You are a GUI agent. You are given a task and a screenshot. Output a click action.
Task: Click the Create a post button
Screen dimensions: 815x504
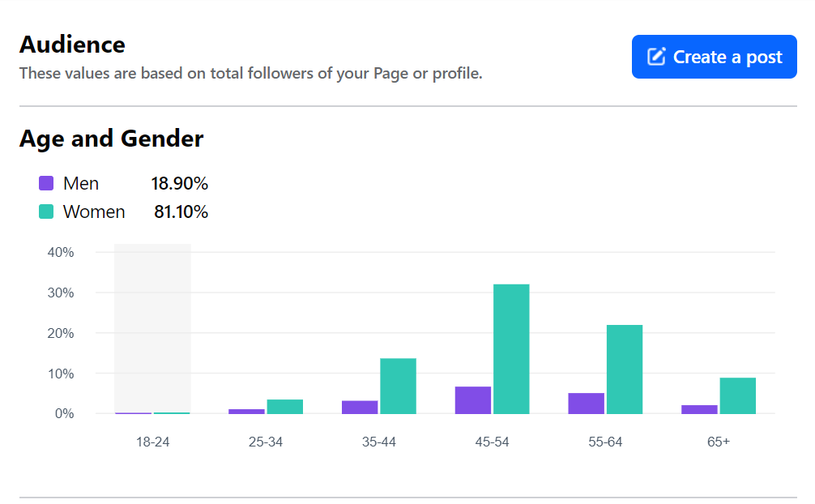pos(714,57)
